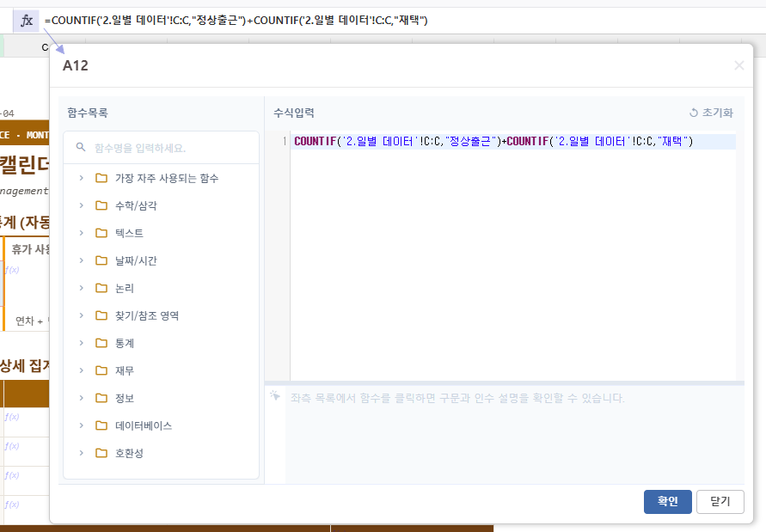This screenshot has height=532, width=766.
Task: Expand the 텍스트 category chevron
Action: click(82, 233)
